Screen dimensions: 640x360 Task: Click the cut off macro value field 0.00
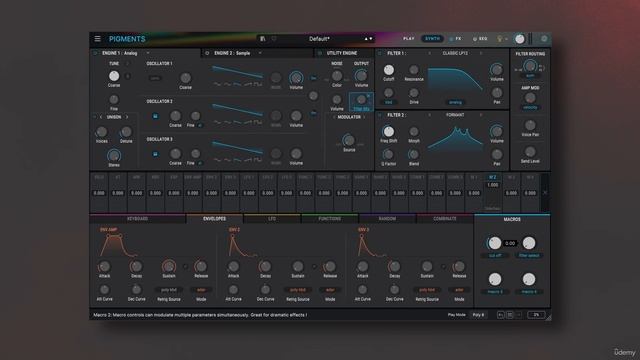[x=510, y=243]
